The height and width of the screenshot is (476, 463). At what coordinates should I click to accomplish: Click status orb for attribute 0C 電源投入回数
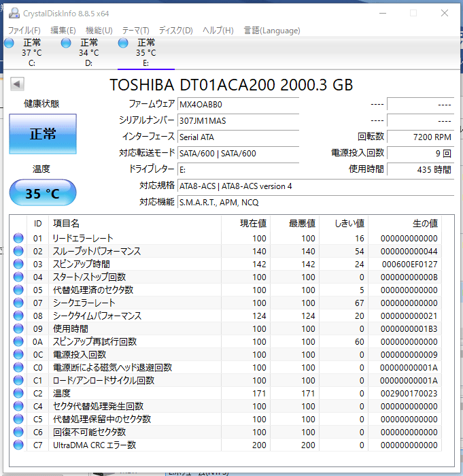pyautogui.click(x=18, y=354)
